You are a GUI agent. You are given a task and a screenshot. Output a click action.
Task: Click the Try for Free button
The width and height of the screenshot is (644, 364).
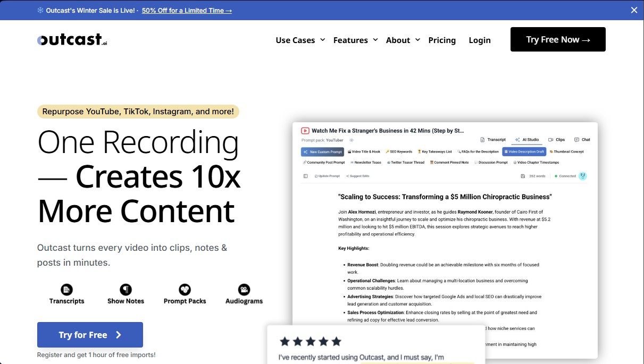pos(90,335)
